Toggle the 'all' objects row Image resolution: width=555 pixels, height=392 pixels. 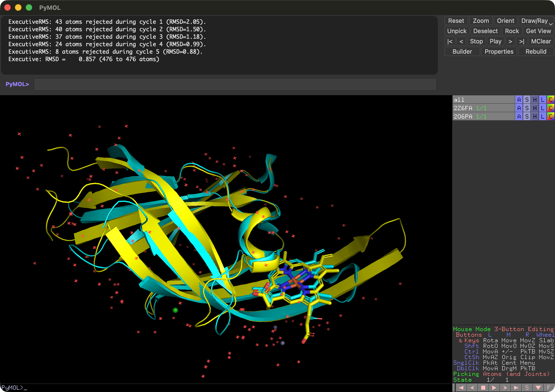pos(459,100)
